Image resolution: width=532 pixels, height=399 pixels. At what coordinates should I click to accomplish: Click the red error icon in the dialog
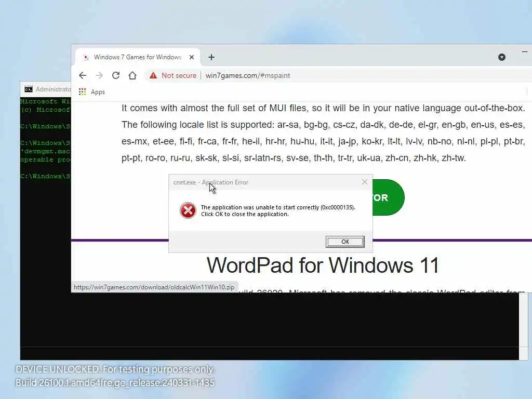188,211
